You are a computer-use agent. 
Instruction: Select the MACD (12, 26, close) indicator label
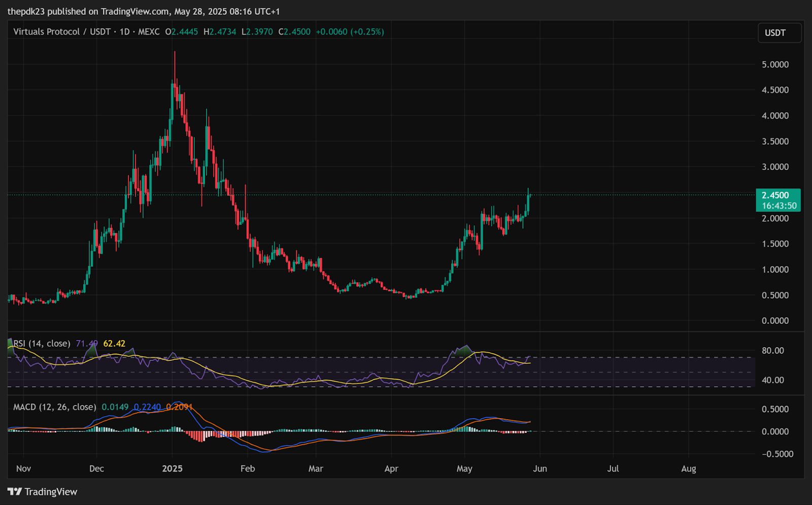(54, 407)
